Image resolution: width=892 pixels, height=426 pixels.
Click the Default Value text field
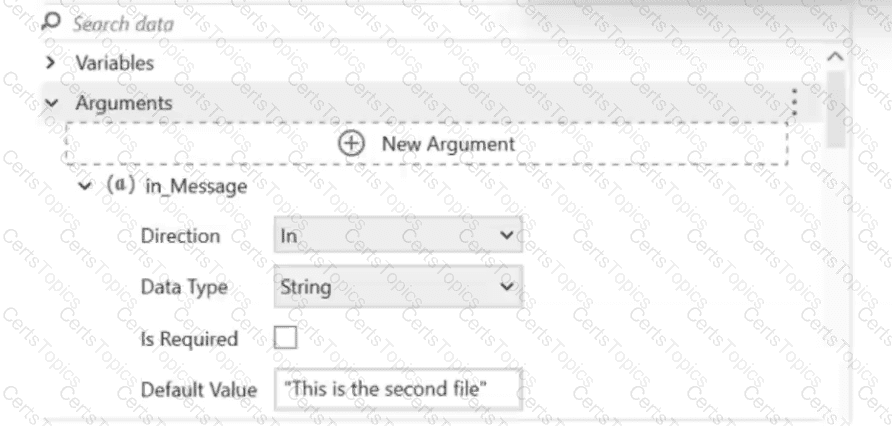coord(397,389)
